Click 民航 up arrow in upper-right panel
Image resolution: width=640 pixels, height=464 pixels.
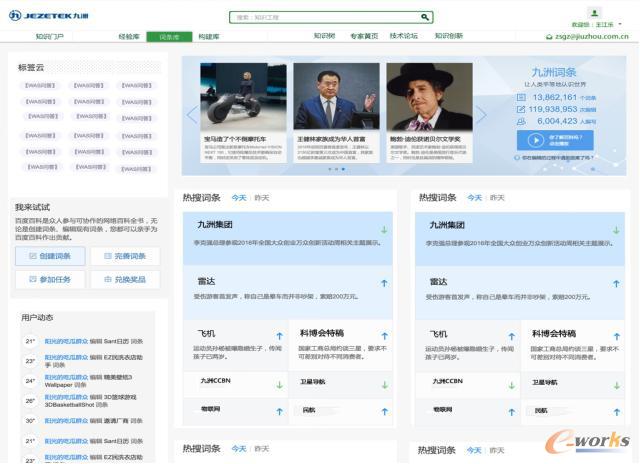(617, 412)
